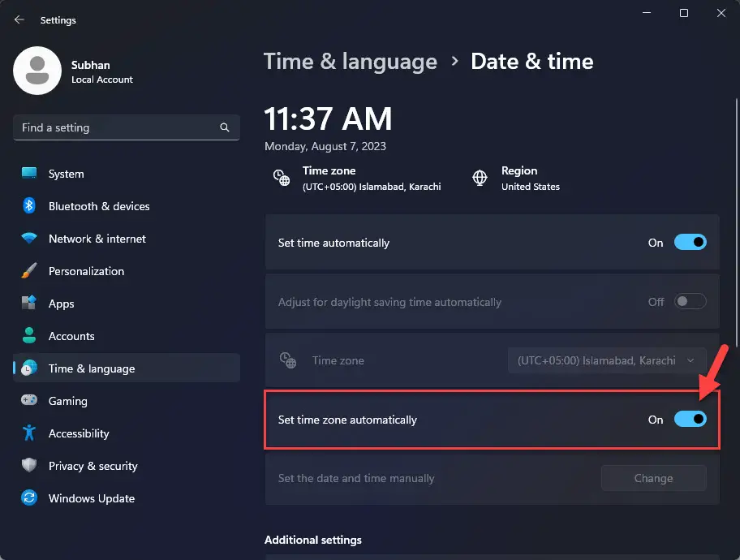Image resolution: width=740 pixels, height=560 pixels.
Task: Disable Set time zone automatically
Action: [690, 419]
